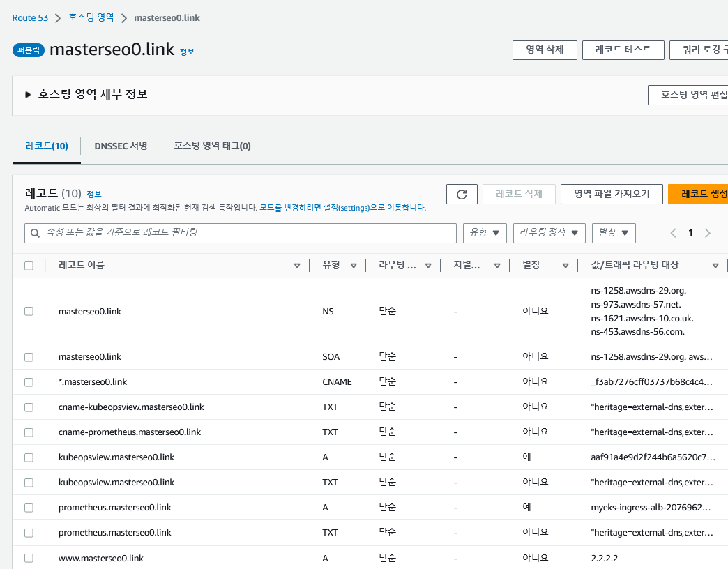Switch to 호스팅 영역 태그(0) tab

point(212,146)
